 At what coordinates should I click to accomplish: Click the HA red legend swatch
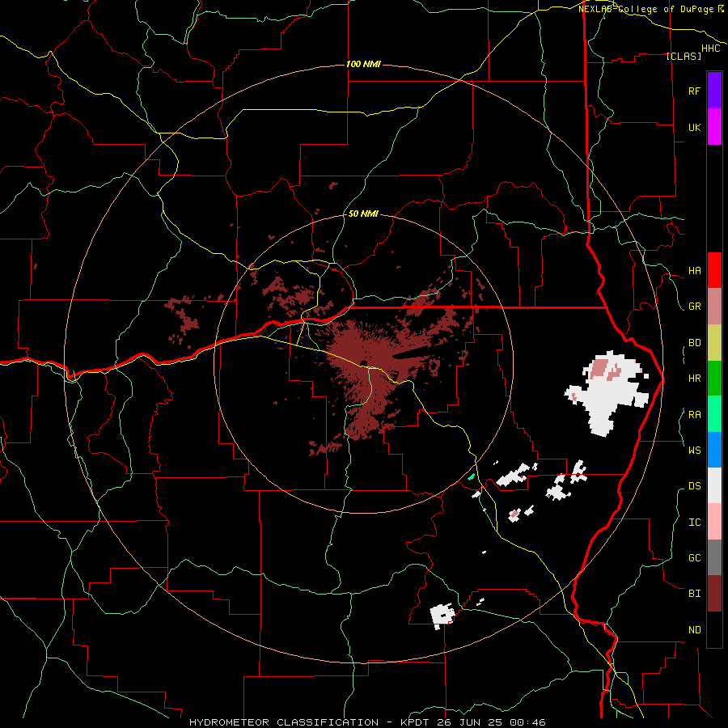[x=714, y=270]
